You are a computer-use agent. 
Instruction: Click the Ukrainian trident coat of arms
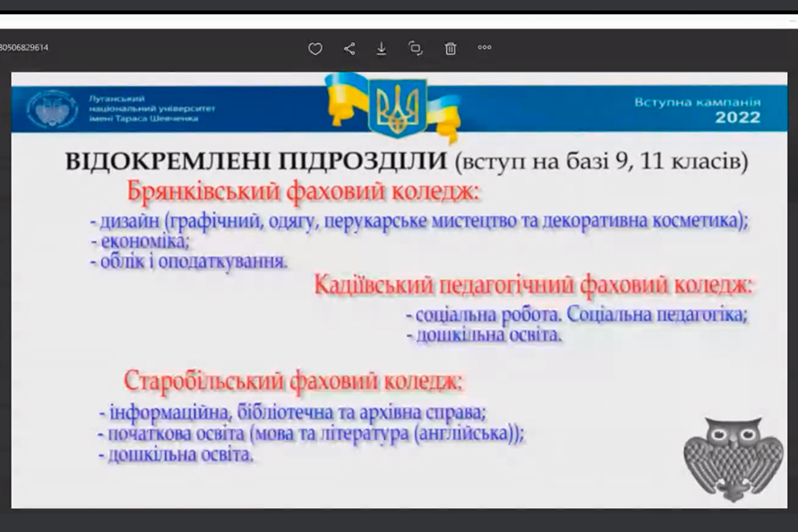(x=397, y=108)
